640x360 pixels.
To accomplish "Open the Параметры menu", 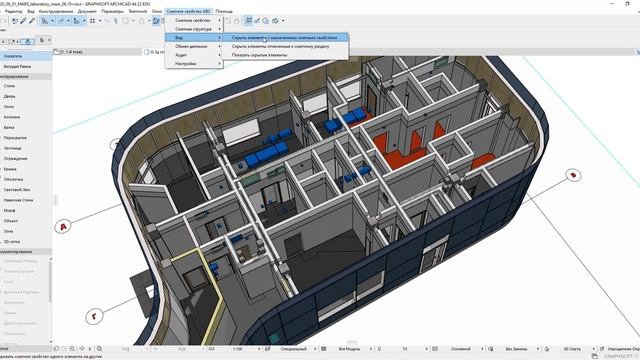I will pos(112,11).
